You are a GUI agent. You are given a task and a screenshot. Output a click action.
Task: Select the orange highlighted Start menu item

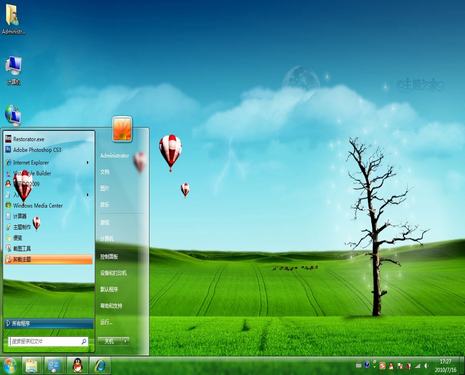(x=49, y=259)
